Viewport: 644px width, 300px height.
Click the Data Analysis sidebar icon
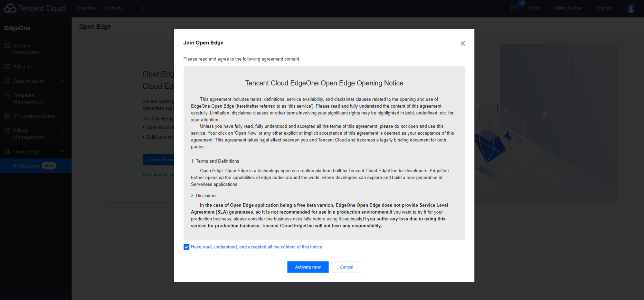[7, 81]
